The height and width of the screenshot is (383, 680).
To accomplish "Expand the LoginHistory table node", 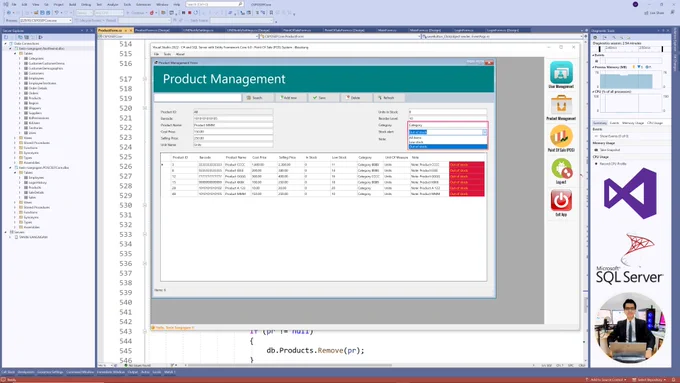I will [20, 183].
